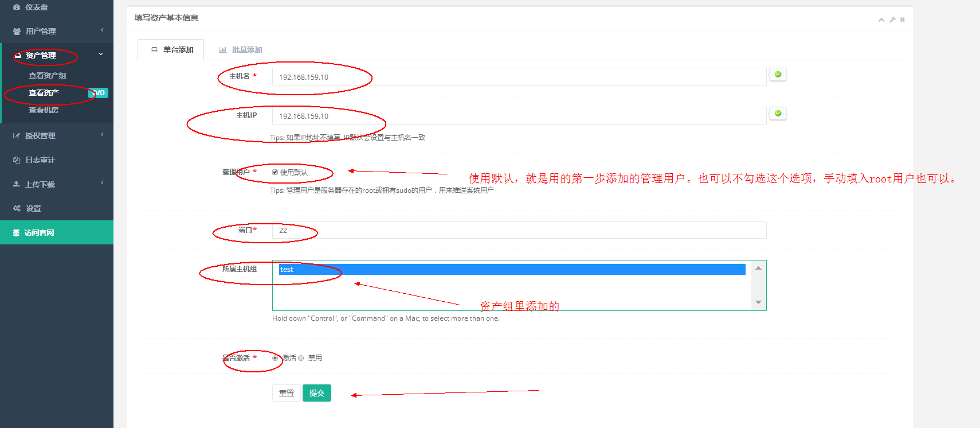Select the 禁用 radio button
The width and height of the screenshot is (980, 428).
(x=301, y=358)
